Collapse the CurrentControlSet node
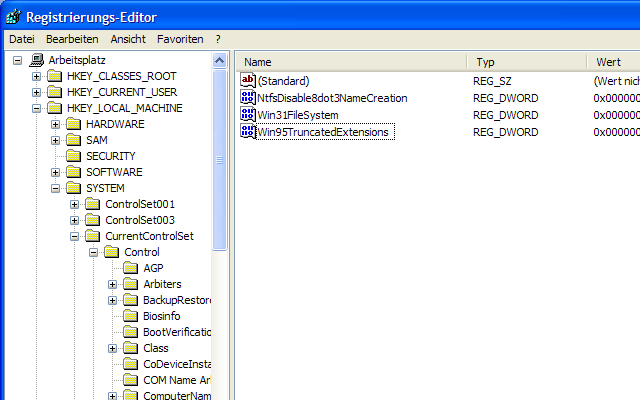 pos(75,236)
